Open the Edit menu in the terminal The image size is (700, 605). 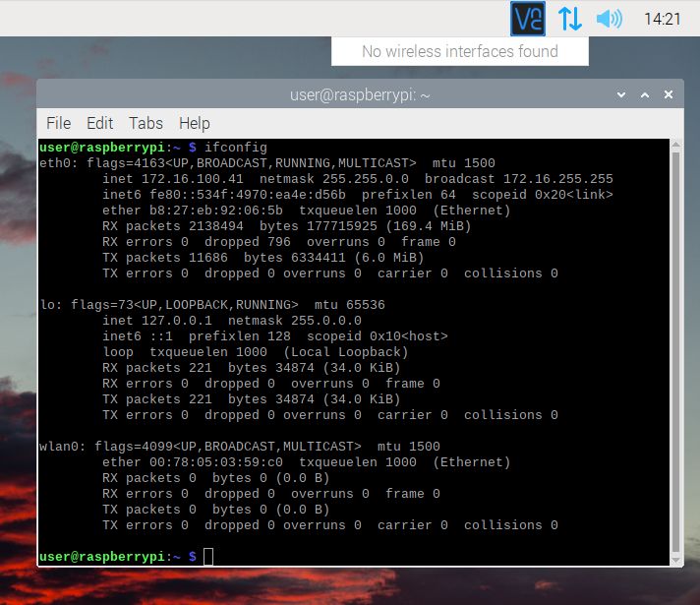[x=99, y=123]
